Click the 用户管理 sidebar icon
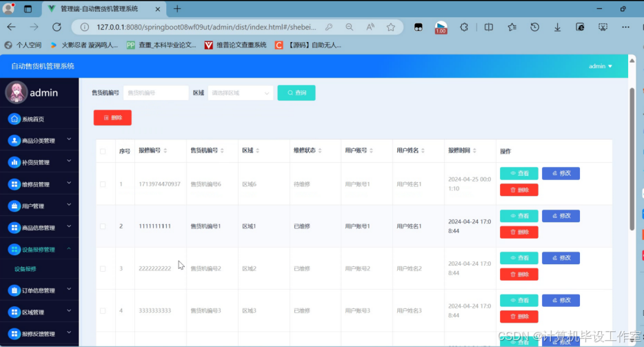The width and height of the screenshot is (644, 347). 14,206
